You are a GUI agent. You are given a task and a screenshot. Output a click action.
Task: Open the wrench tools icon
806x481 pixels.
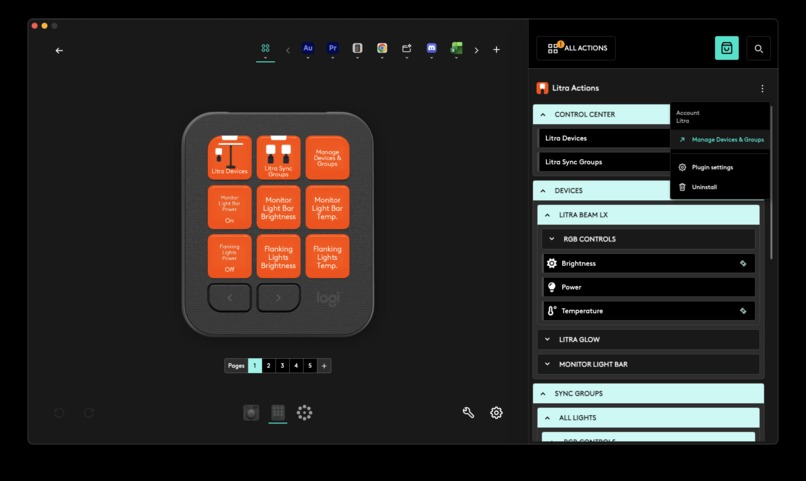click(x=468, y=412)
